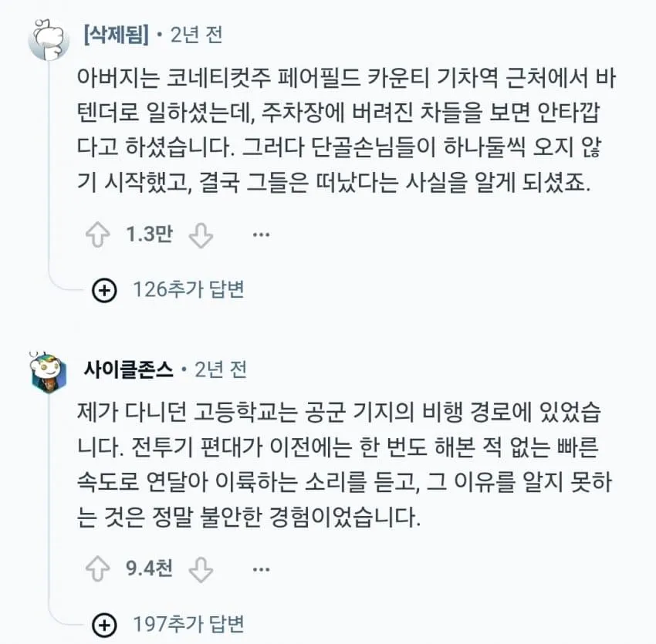Open the 126추가 답변 link
The image size is (656, 644).
click(188, 289)
